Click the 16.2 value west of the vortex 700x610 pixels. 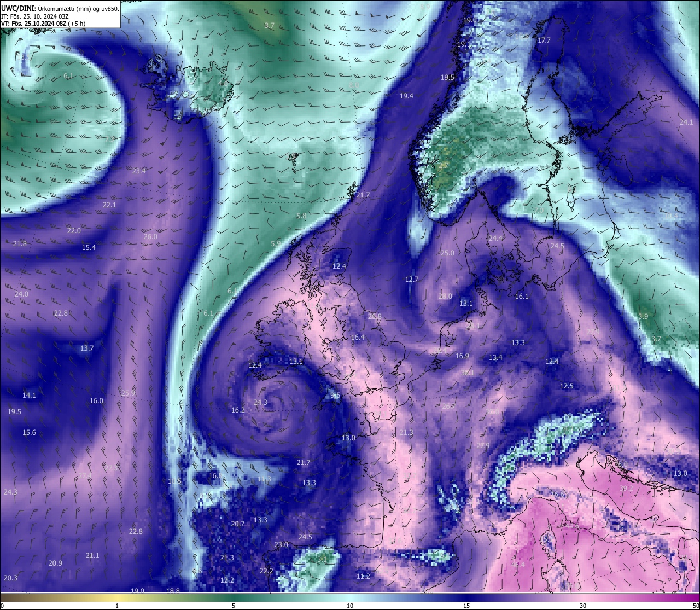[238, 410]
